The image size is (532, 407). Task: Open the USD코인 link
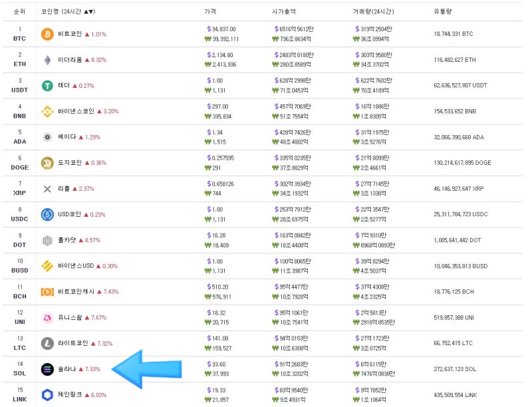[x=70, y=214]
